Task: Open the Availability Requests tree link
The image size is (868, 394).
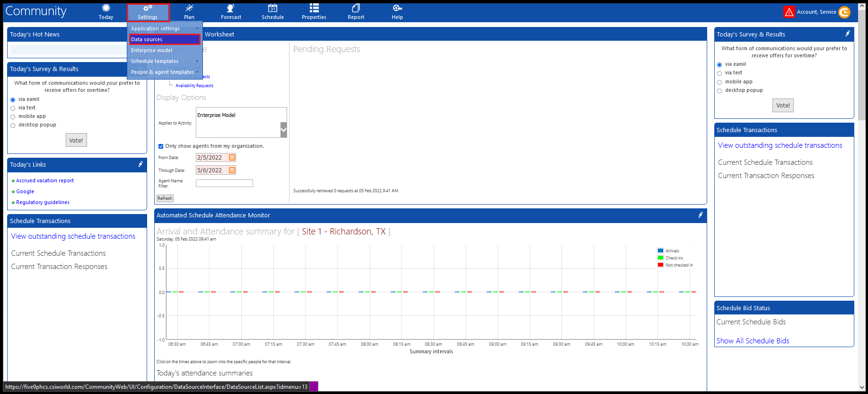Action: point(194,86)
